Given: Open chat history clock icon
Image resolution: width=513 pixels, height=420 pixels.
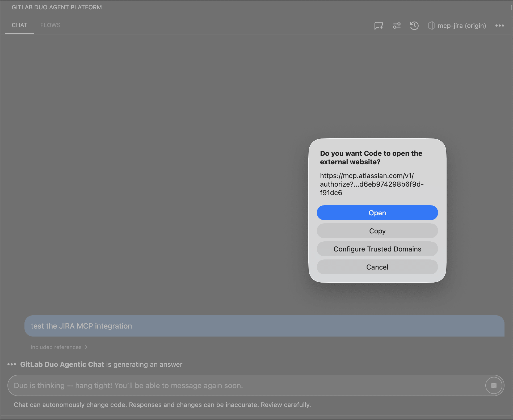Looking at the screenshot, I should [414, 26].
